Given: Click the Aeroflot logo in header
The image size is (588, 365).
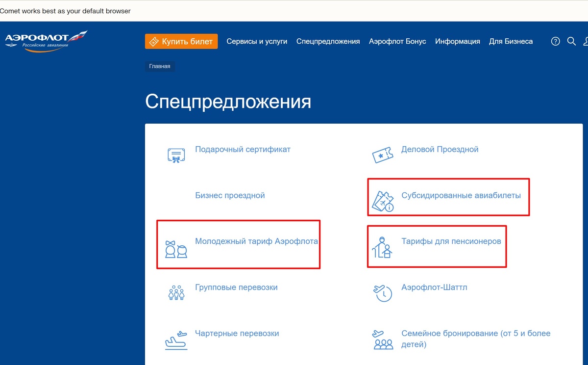Looking at the screenshot, I should (46, 41).
